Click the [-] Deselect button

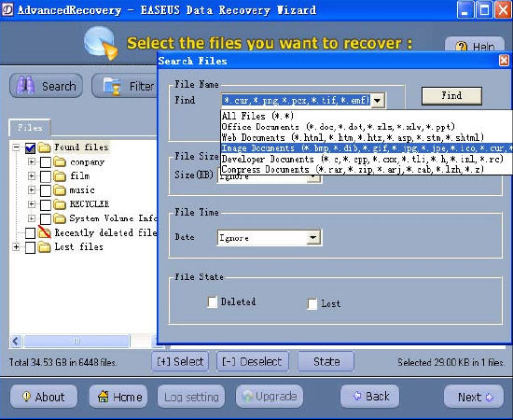pyautogui.click(x=252, y=361)
